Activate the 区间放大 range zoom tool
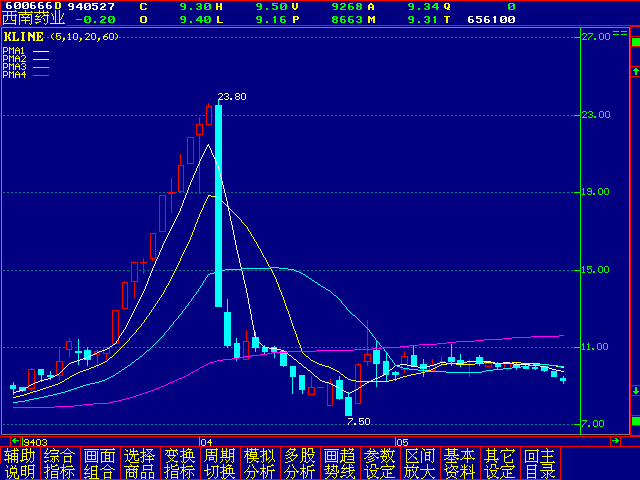Screen dimensions: 640x480 click(x=420, y=463)
